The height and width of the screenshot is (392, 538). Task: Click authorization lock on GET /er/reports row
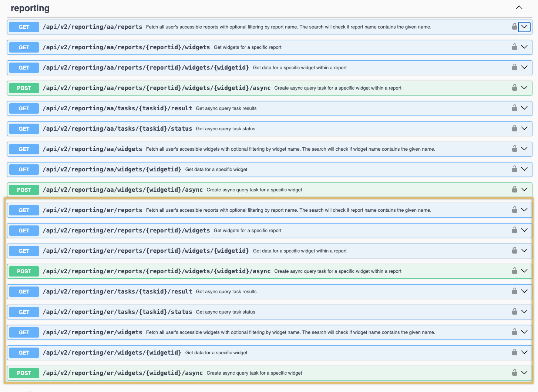point(514,210)
